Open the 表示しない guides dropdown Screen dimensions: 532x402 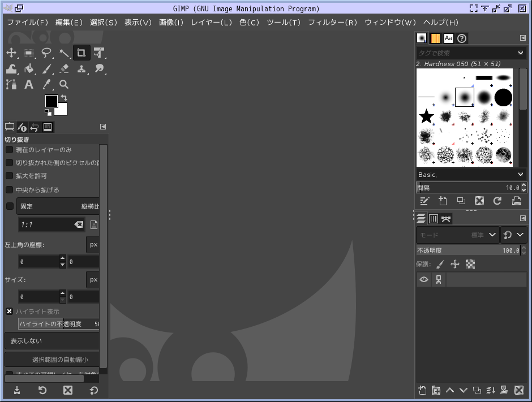point(52,341)
